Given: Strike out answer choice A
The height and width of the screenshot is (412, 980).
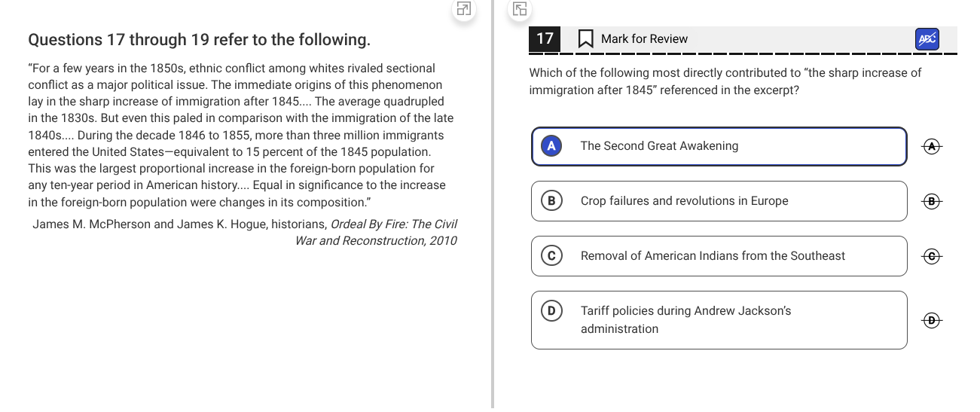Looking at the screenshot, I should pos(932,146).
